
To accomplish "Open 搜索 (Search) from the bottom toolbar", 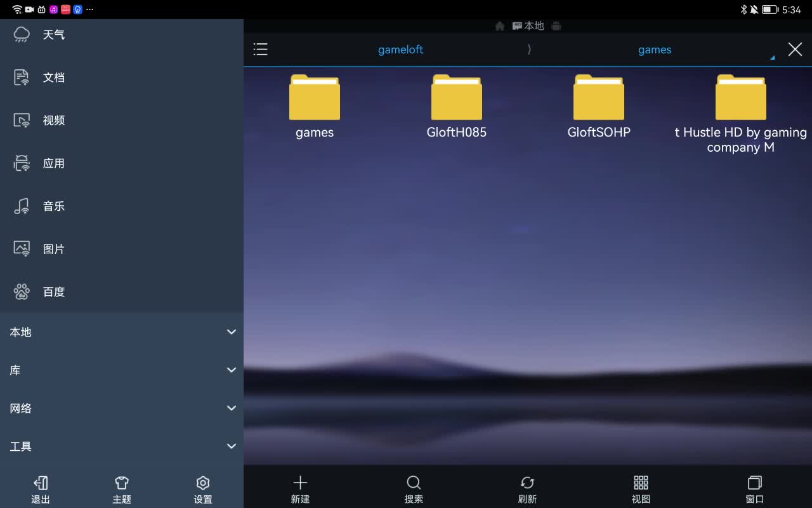I will 414,488.
